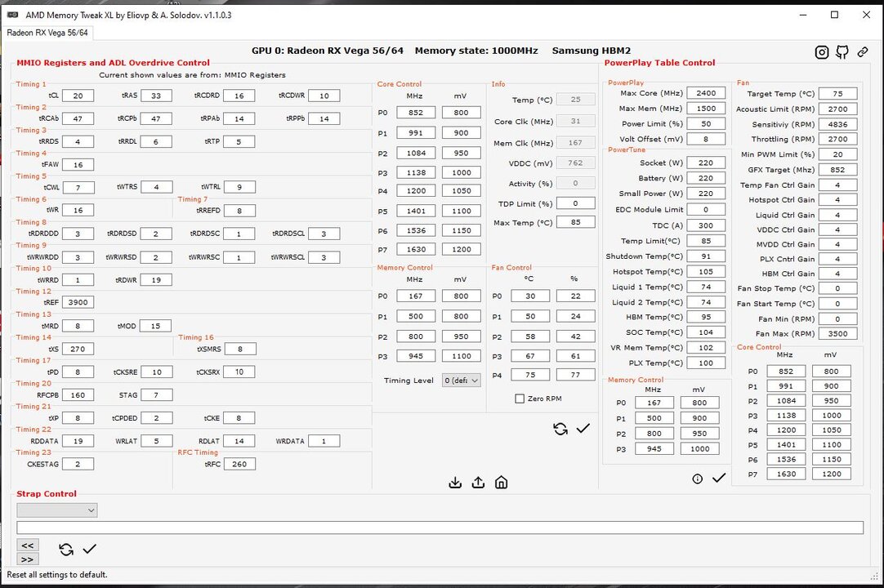The width and height of the screenshot is (884, 588).
Task: Click the Min PWM Limit (%) field
Action: click(837, 154)
